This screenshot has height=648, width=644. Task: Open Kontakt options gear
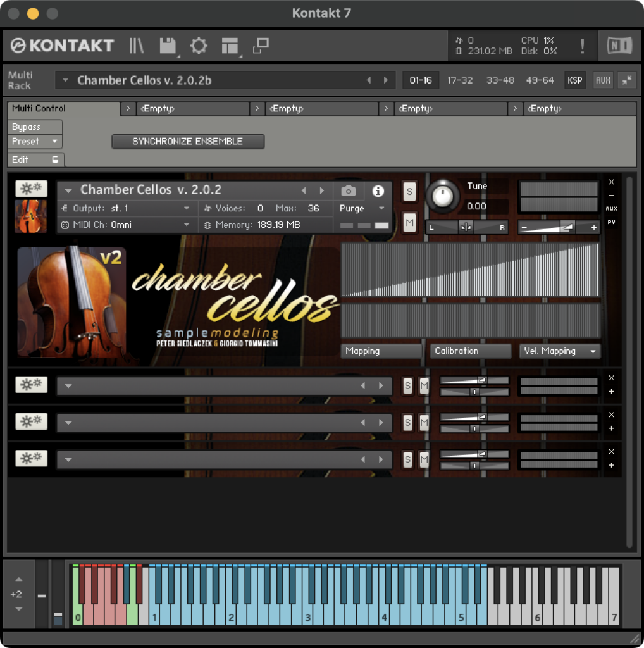coord(199,46)
